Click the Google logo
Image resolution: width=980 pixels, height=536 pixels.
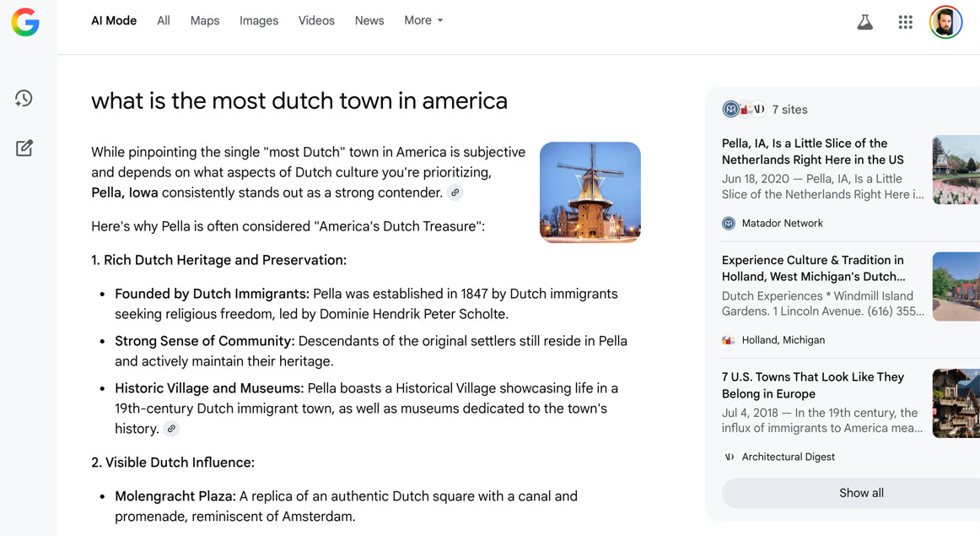pyautogui.click(x=25, y=22)
